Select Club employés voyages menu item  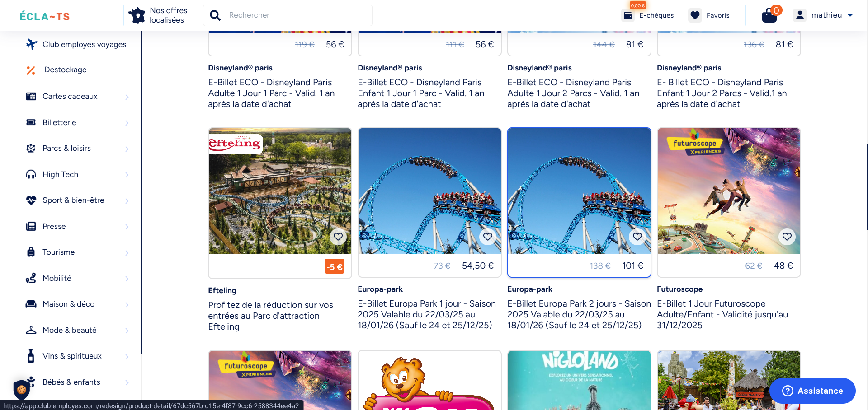point(77,44)
